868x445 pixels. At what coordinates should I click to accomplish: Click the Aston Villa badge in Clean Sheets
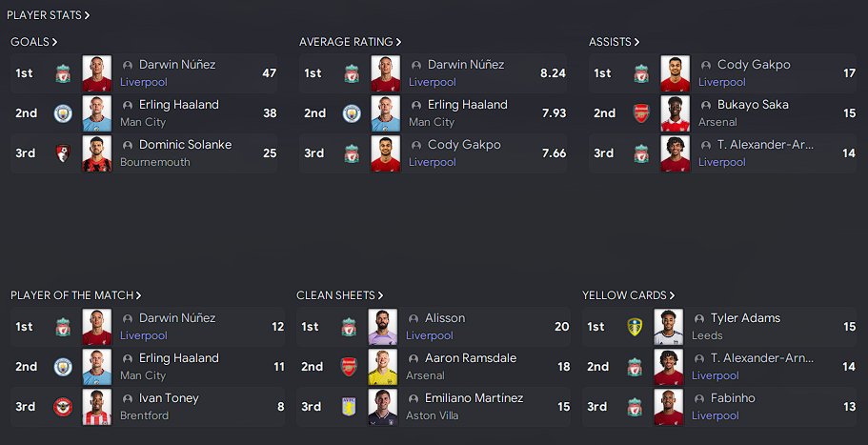349,407
